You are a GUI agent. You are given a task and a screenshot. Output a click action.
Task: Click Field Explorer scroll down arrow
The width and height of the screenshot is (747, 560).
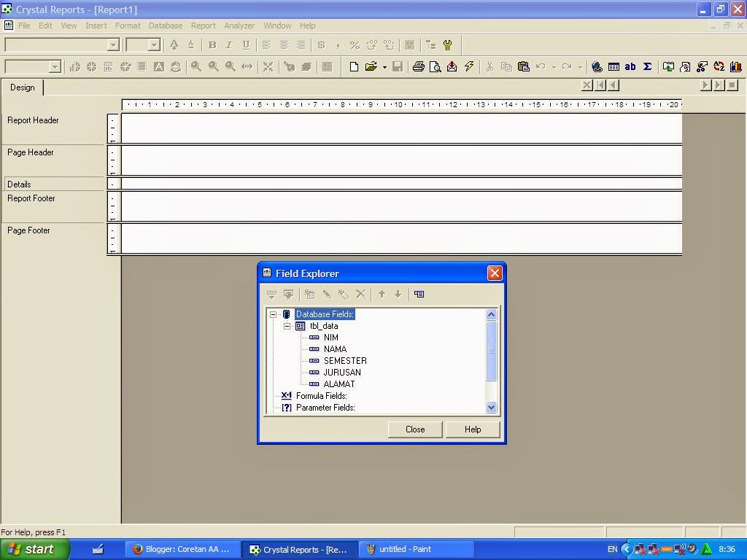pos(491,407)
